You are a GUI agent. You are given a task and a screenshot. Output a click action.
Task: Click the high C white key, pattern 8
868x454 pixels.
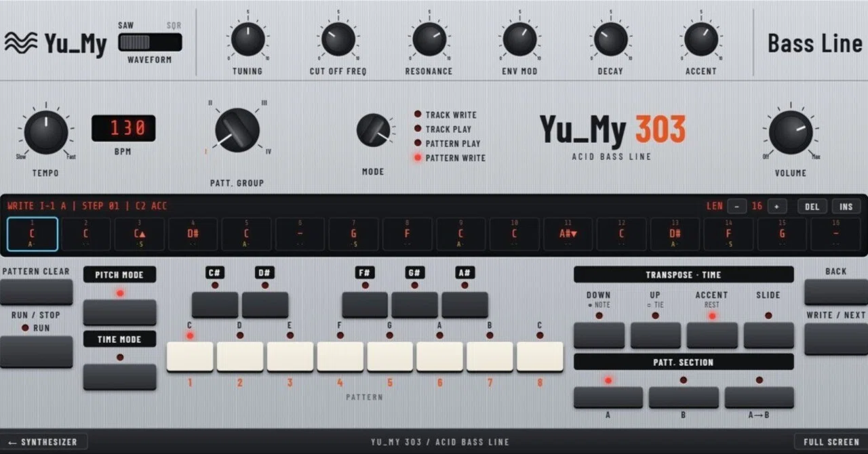pyautogui.click(x=540, y=356)
